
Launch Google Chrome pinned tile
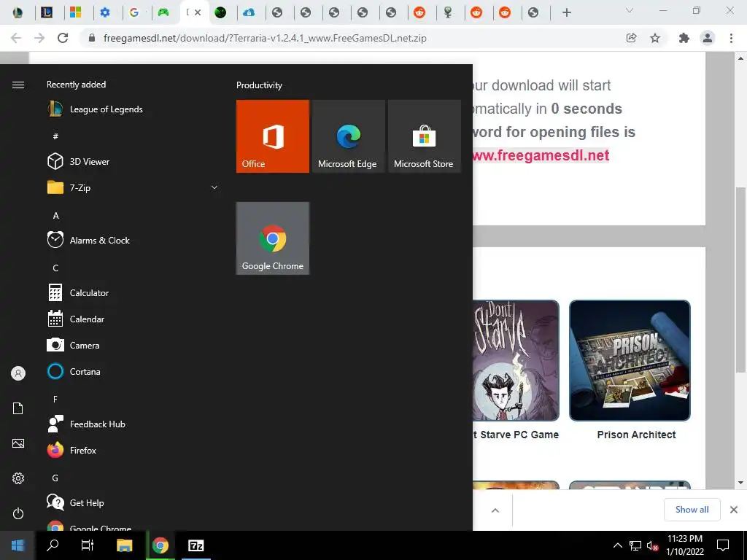click(x=273, y=238)
